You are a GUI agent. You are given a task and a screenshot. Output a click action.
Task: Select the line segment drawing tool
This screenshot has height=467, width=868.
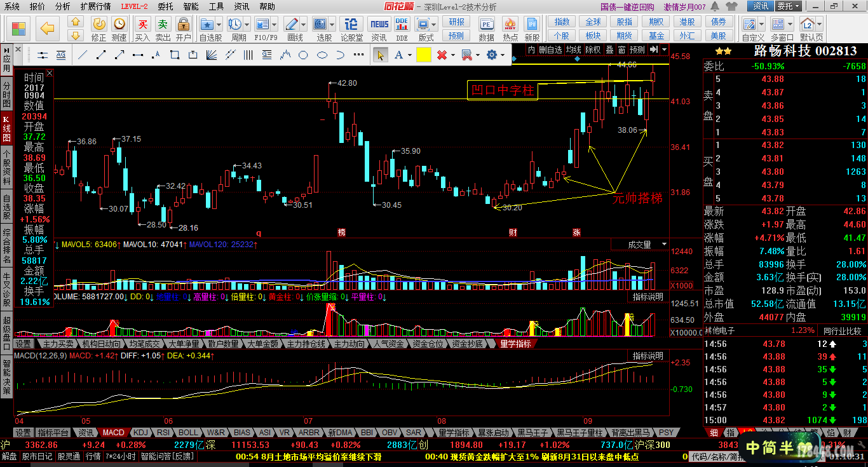click(x=101, y=55)
